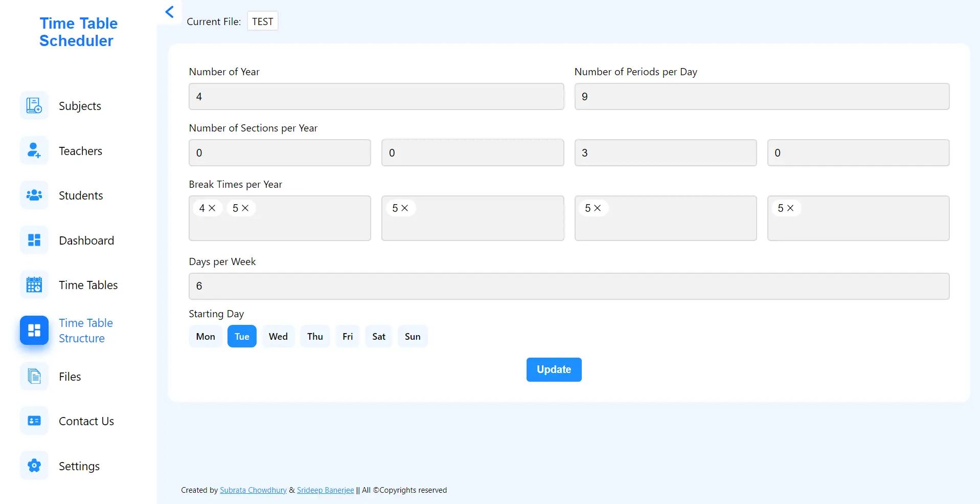
Task: Click the Students group icon
Action: 34,195
